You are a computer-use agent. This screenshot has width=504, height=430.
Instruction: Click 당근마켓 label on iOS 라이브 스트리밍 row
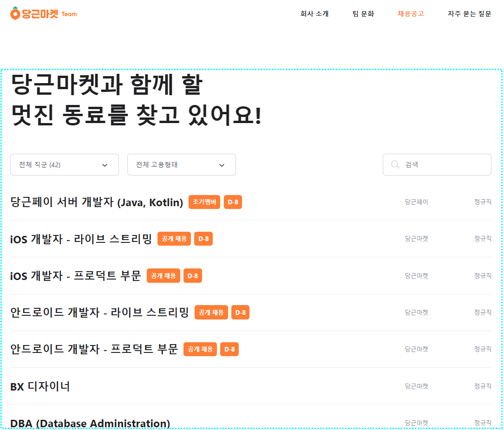417,239
